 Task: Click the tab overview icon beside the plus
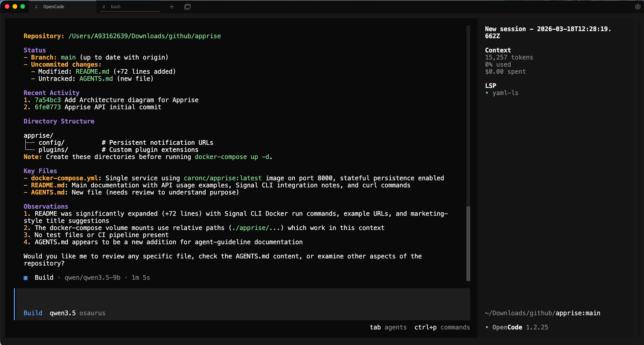click(x=187, y=6)
